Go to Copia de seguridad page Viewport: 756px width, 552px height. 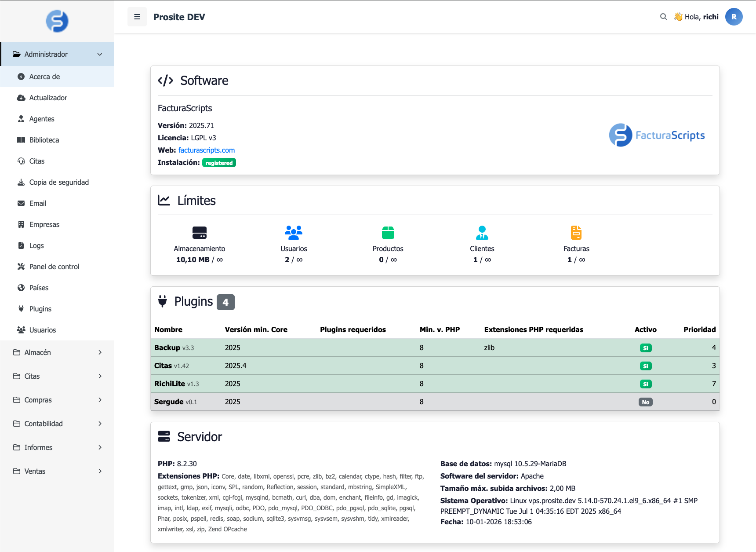[x=59, y=182]
